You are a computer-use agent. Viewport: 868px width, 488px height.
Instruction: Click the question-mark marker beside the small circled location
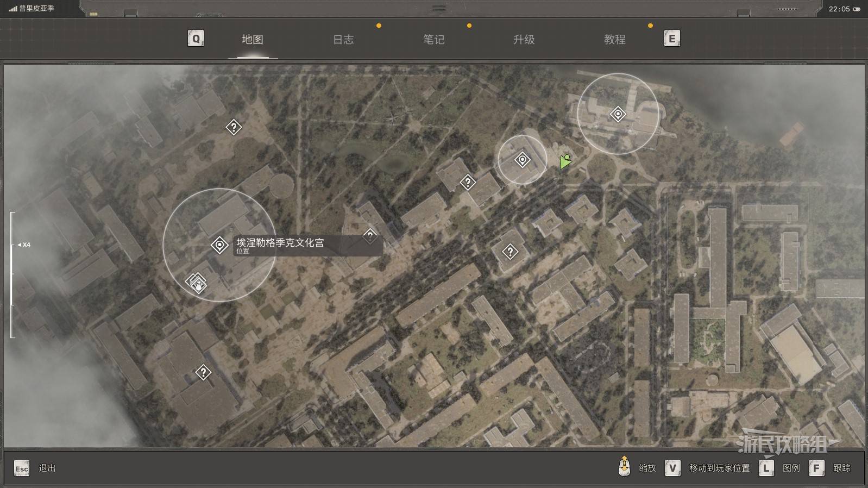(x=468, y=182)
